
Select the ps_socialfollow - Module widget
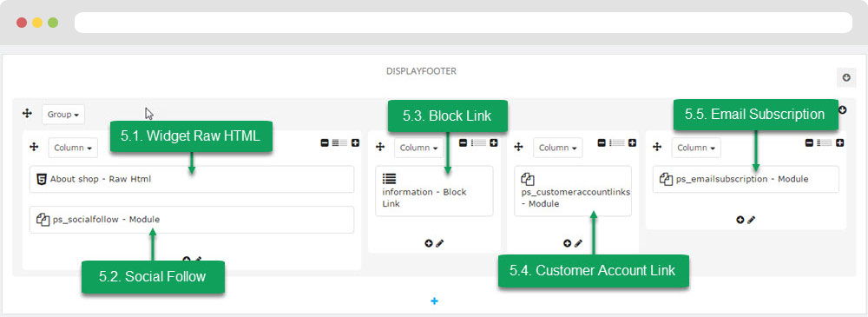click(x=192, y=220)
